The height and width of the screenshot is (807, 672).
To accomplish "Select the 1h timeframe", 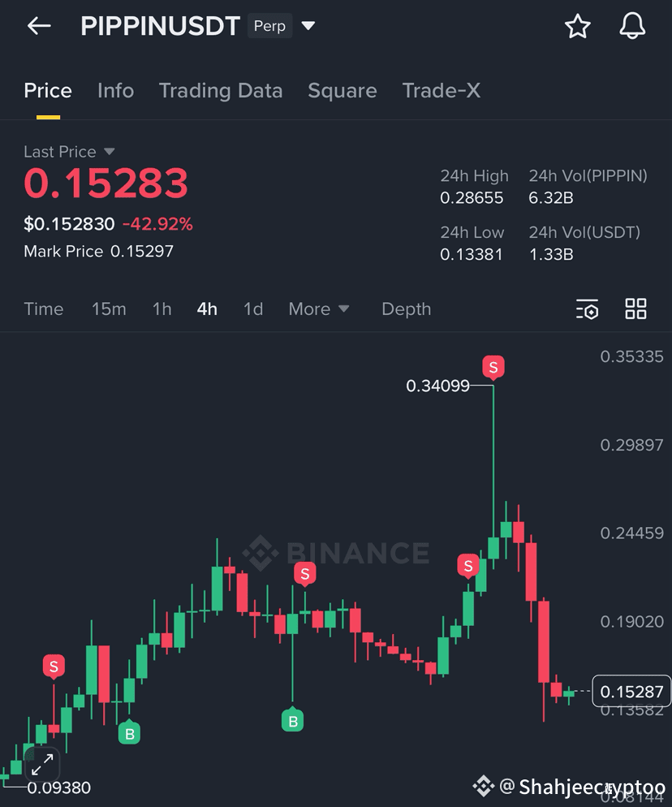I will (162, 309).
